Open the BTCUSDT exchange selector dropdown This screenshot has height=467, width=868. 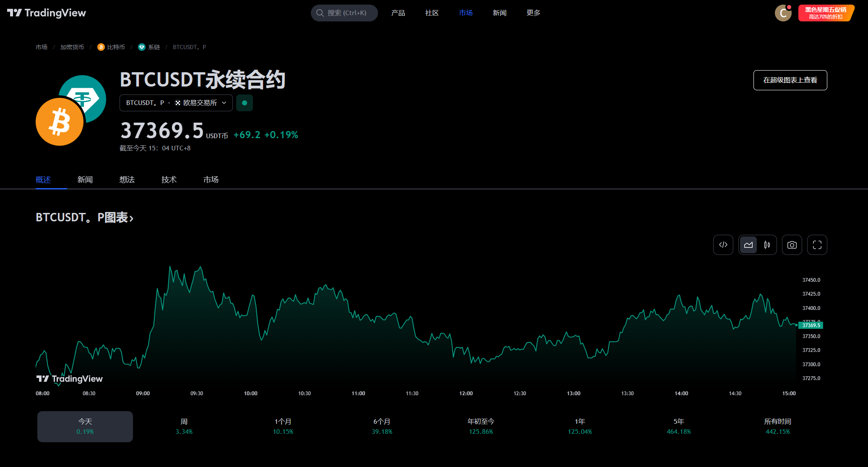click(x=224, y=102)
